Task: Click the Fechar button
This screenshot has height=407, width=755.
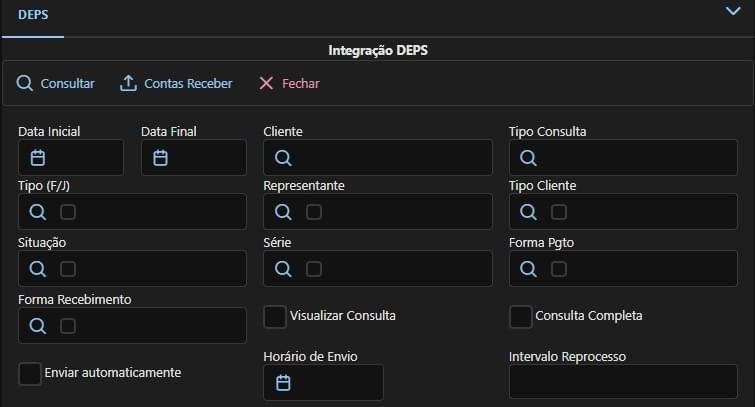Action: tap(289, 84)
